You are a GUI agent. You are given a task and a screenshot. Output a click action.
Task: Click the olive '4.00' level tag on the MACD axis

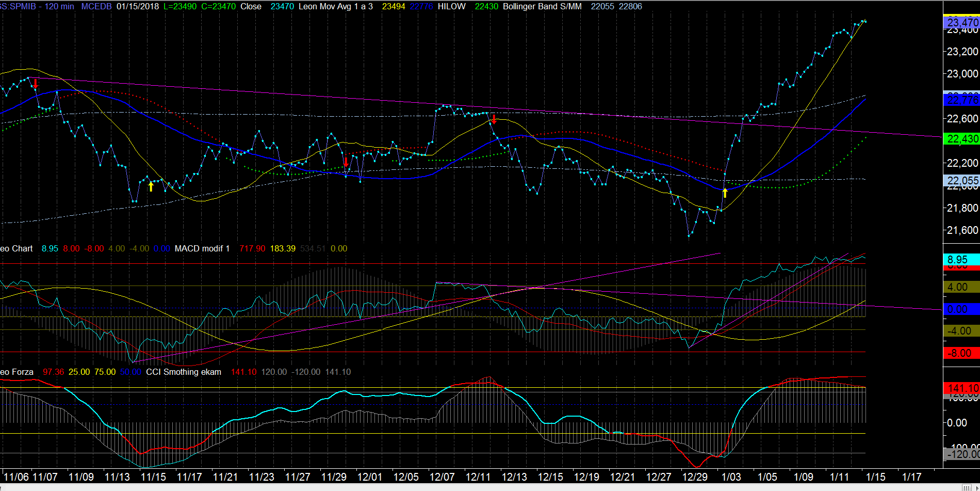point(961,287)
